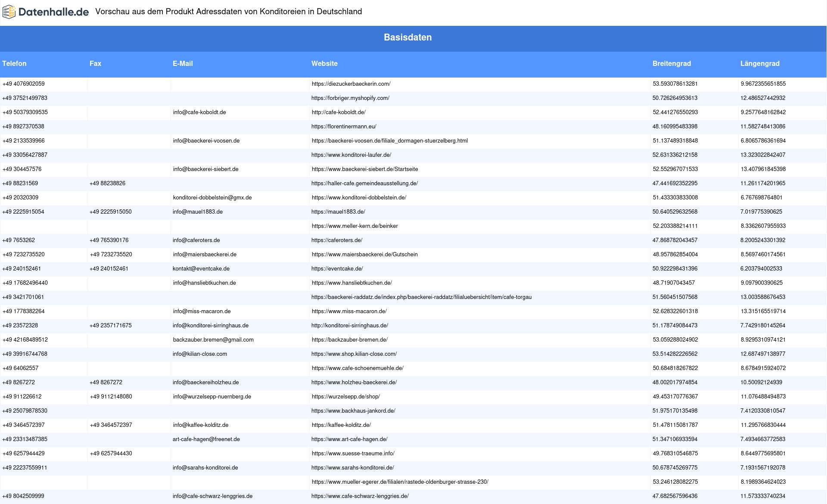Image resolution: width=827 pixels, height=504 pixels.
Task: Click the Telefon column header
Action: pyautogui.click(x=14, y=64)
